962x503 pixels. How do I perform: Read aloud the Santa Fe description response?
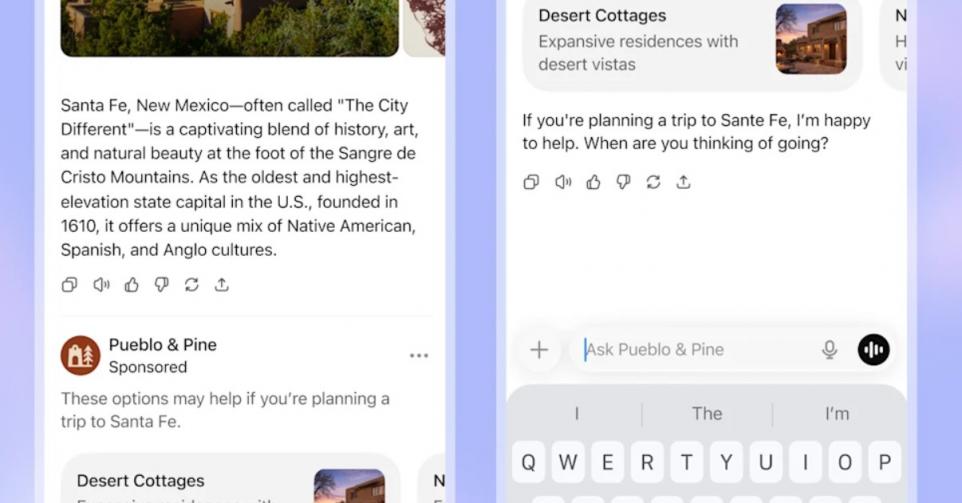pos(101,285)
